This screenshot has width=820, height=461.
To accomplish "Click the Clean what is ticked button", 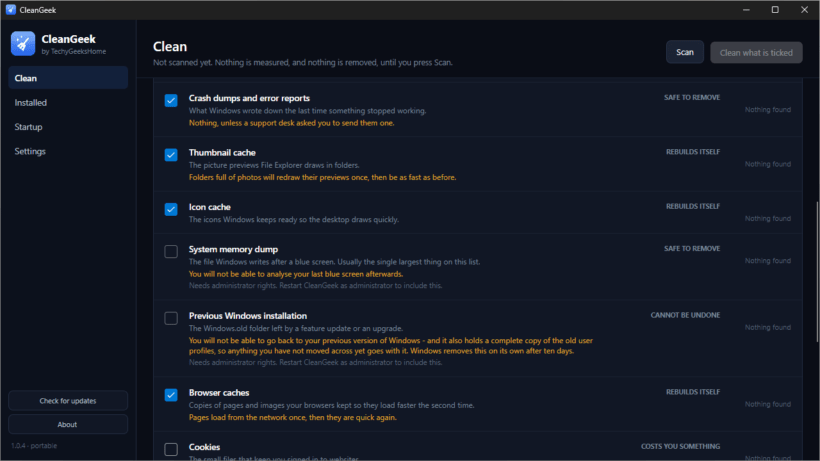I will click(756, 52).
